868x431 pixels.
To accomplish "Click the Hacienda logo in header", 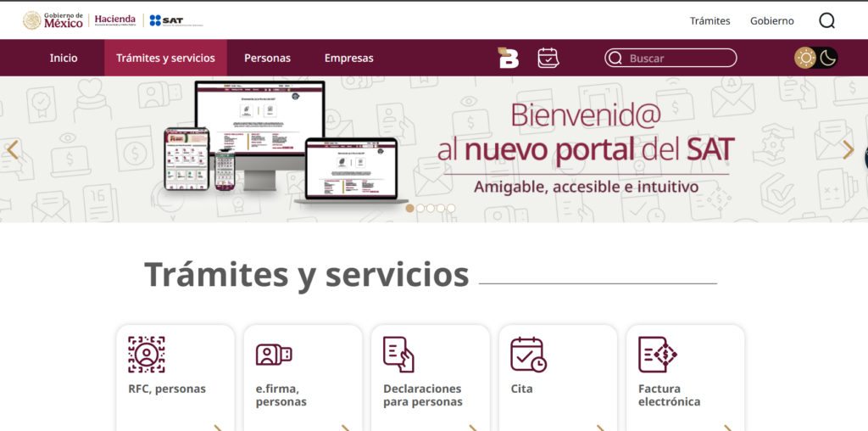I will (x=114, y=20).
